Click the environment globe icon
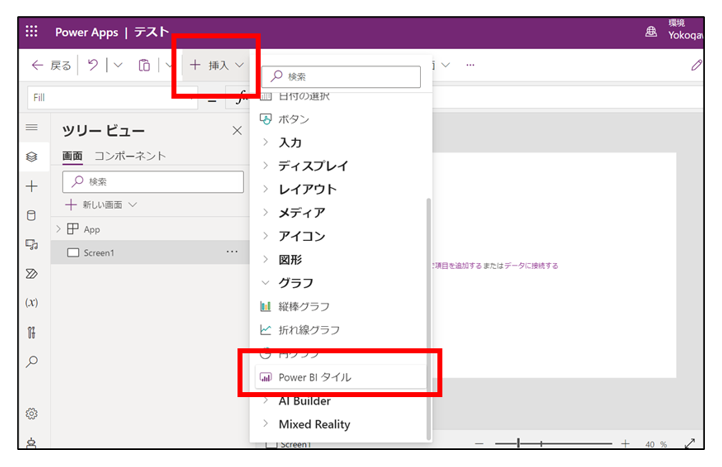Image resolution: width=722 pixels, height=467 pixels. (x=651, y=31)
